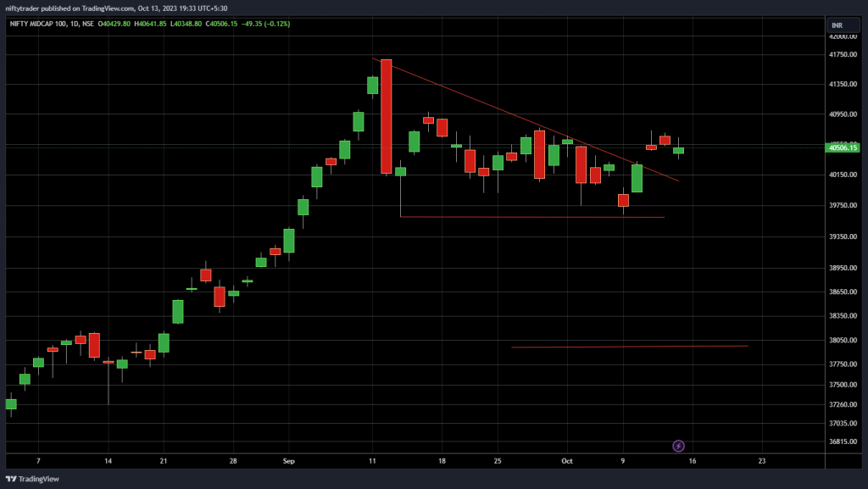Select the 41350.00 price axis label
The height and width of the screenshot is (489, 868).
(843, 84)
